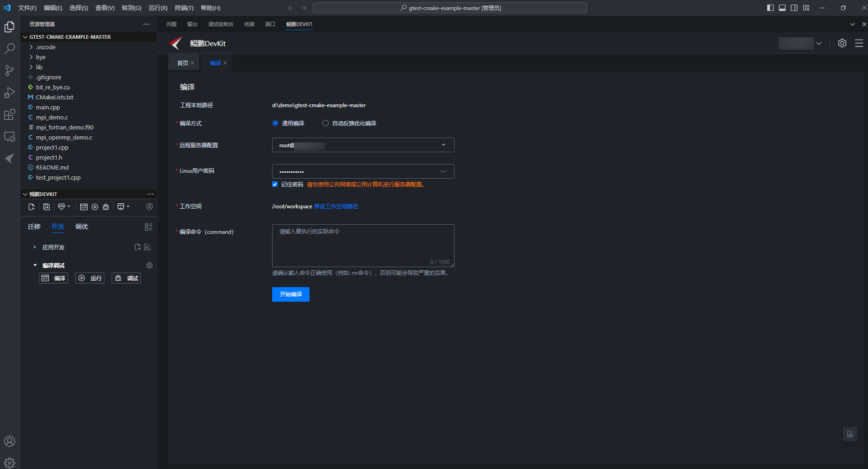
Task: Open the Search view in activity bar
Action: point(10,49)
